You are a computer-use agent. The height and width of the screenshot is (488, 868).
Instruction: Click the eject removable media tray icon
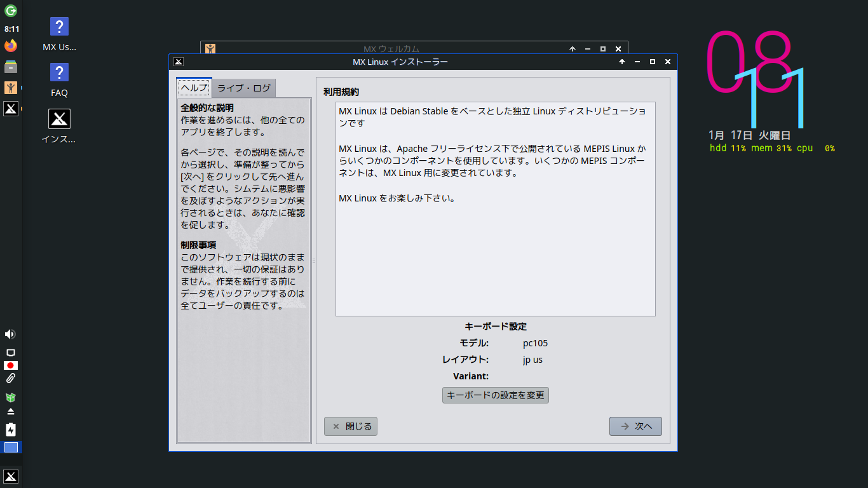coord(10,412)
